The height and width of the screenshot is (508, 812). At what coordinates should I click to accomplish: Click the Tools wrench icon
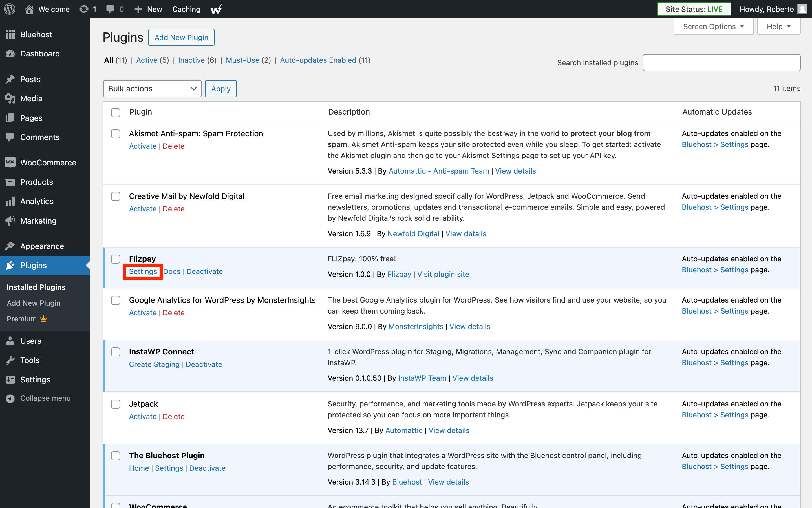[10, 360]
